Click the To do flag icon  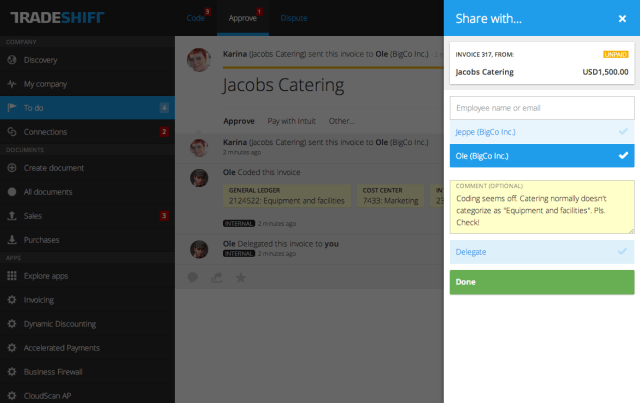click(x=12, y=107)
